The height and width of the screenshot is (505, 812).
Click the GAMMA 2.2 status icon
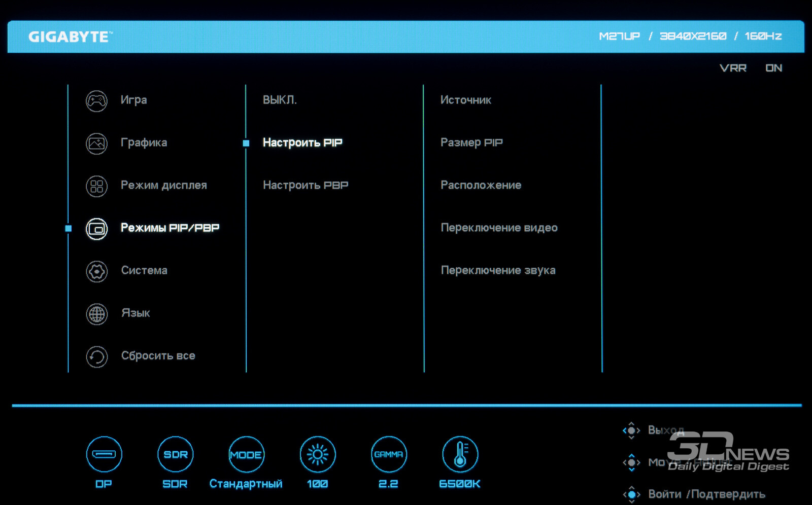pos(389,454)
